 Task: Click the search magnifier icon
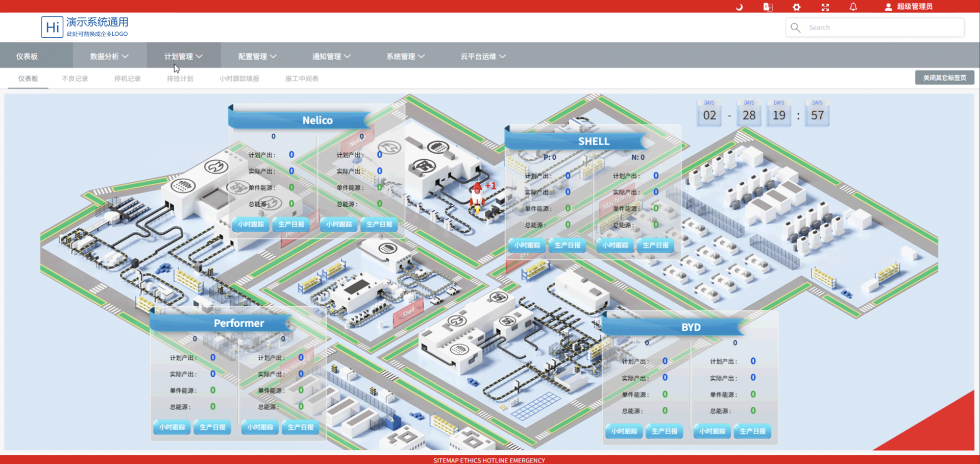click(795, 28)
